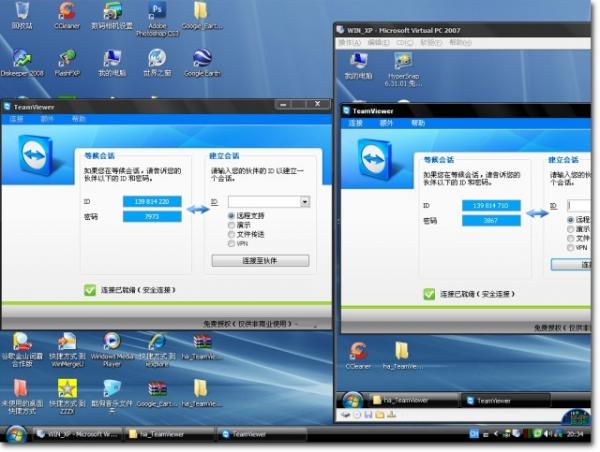Open HyperSnap 6.31.01 icon in Virtual PC
The height and width of the screenshot is (452, 600).
pyautogui.click(x=403, y=61)
